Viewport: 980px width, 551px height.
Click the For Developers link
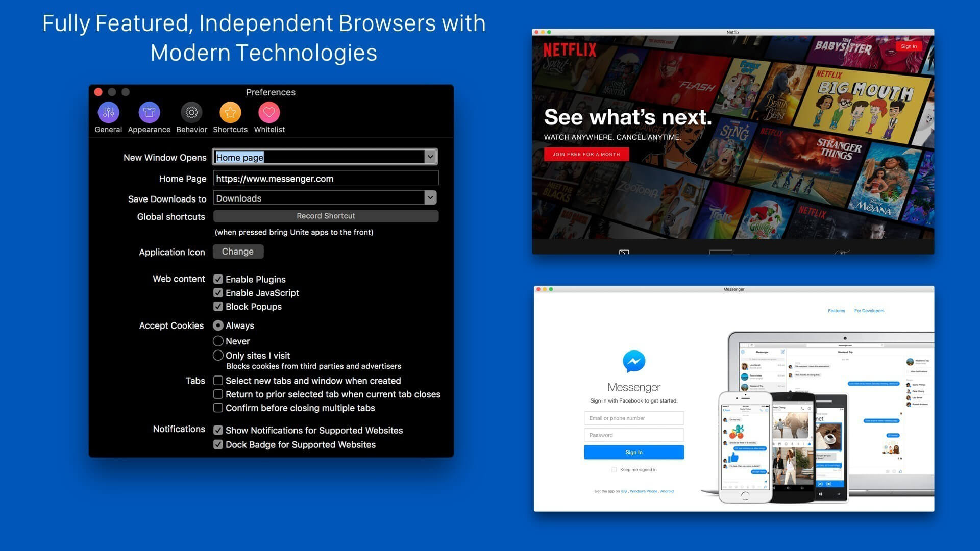click(x=869, y=310)
